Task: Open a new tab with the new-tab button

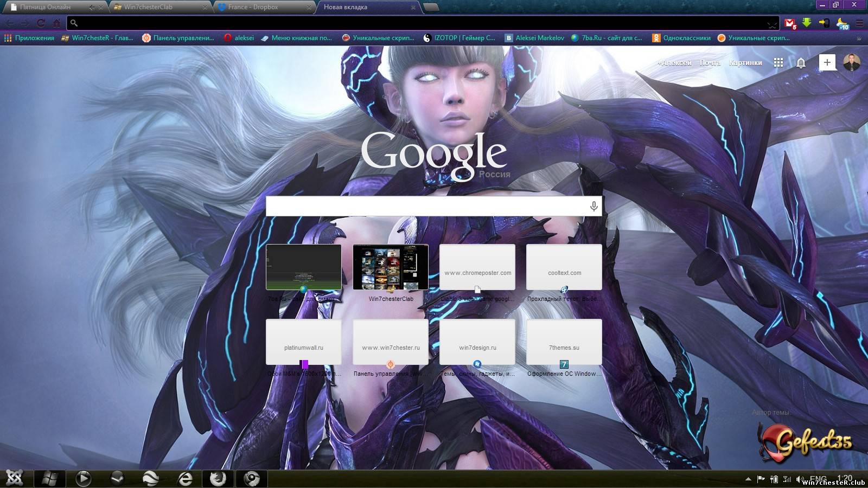Action: tap(431, 7)
